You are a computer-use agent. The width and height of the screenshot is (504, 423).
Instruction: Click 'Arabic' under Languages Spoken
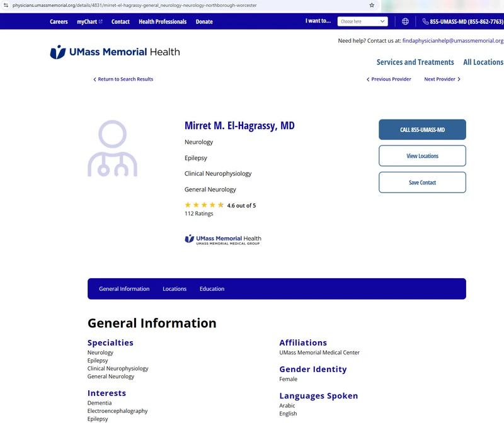coord(287,405)
